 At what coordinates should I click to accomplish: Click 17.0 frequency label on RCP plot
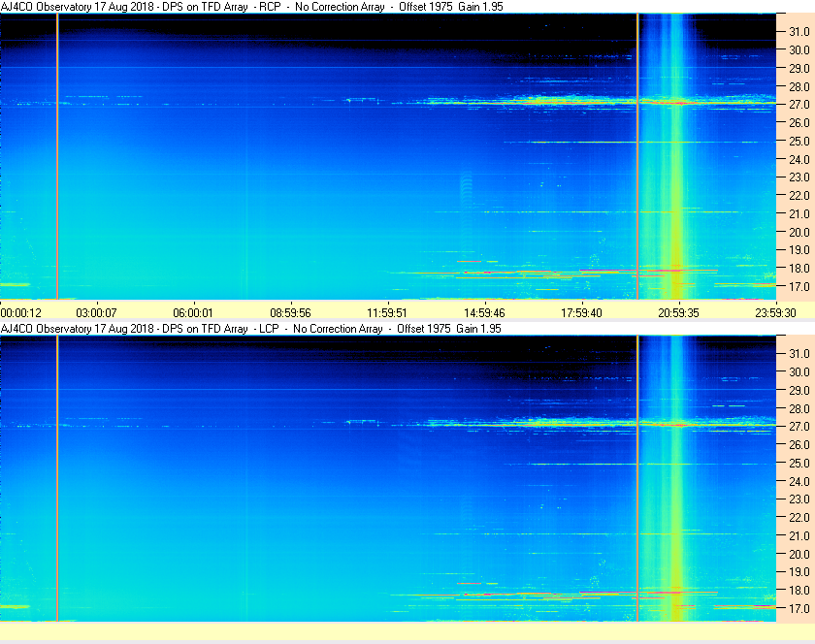[x=799, y=286]
